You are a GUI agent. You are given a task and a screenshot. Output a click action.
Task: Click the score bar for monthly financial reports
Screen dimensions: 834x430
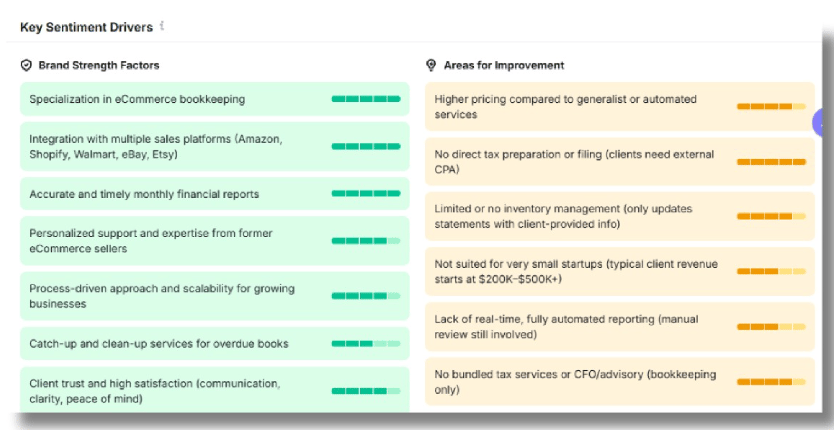point(366,194)
